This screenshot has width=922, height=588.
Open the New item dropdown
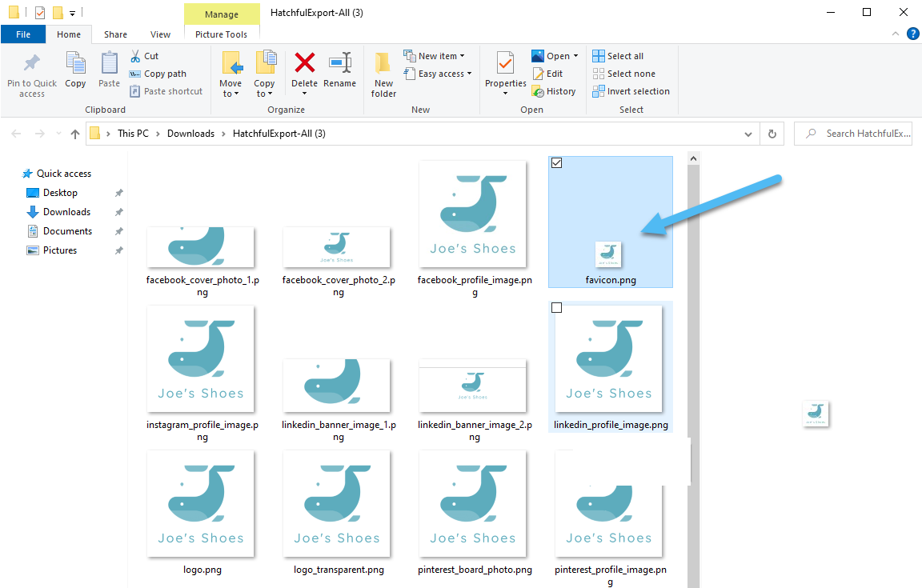(435, 56)
